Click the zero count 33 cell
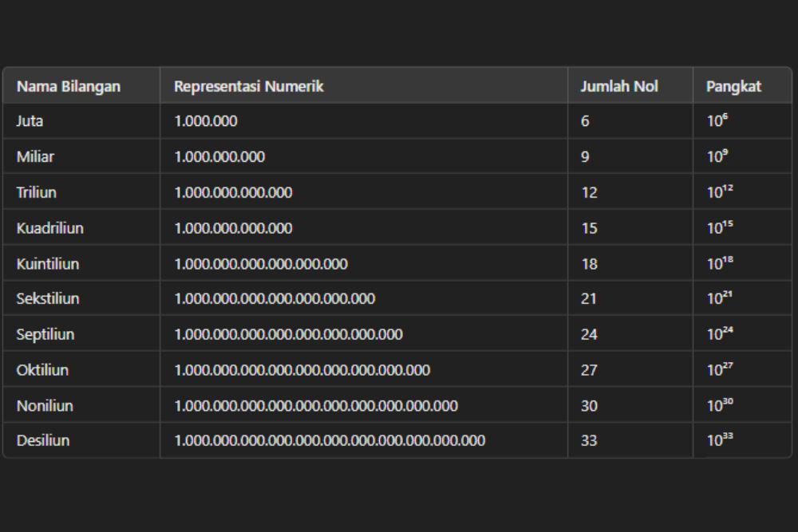Viewport: 798px width, 532px height. tap(589, 440)
